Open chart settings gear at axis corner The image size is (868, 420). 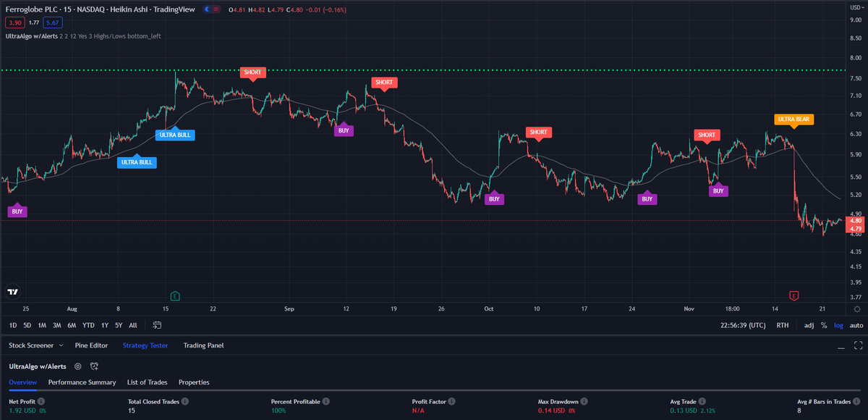856,308
